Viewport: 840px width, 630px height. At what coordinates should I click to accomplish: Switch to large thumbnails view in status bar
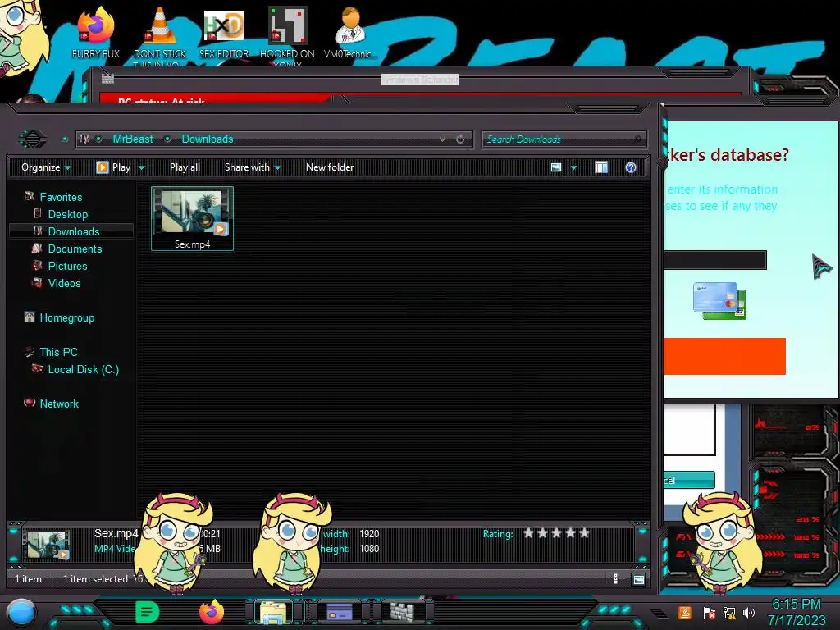coord(638,579)
